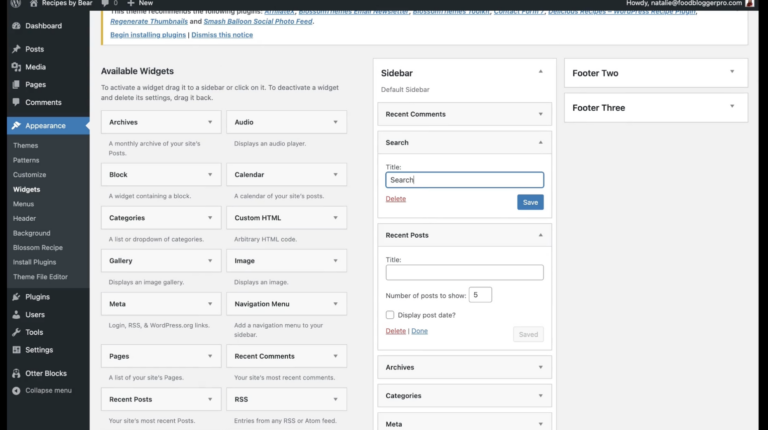
Task: Open the Background submenu item
Action: click(31, 233)
